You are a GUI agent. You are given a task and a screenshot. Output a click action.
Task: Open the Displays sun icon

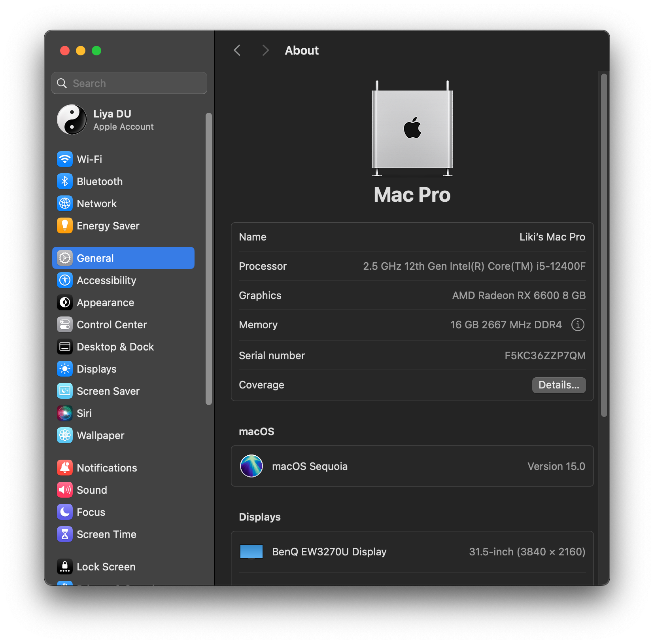click(65, 369)
